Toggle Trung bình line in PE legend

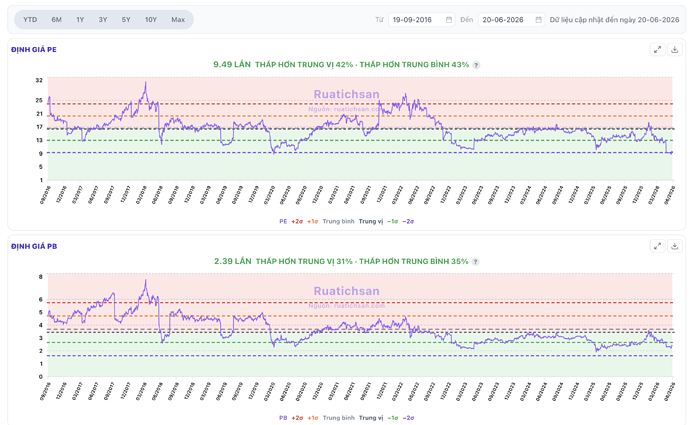point(338,221)
